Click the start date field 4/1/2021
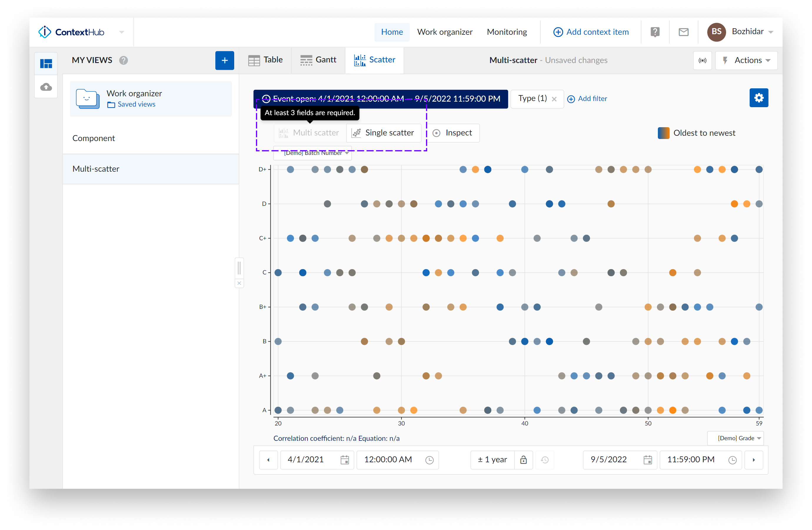 coord(306,460)
